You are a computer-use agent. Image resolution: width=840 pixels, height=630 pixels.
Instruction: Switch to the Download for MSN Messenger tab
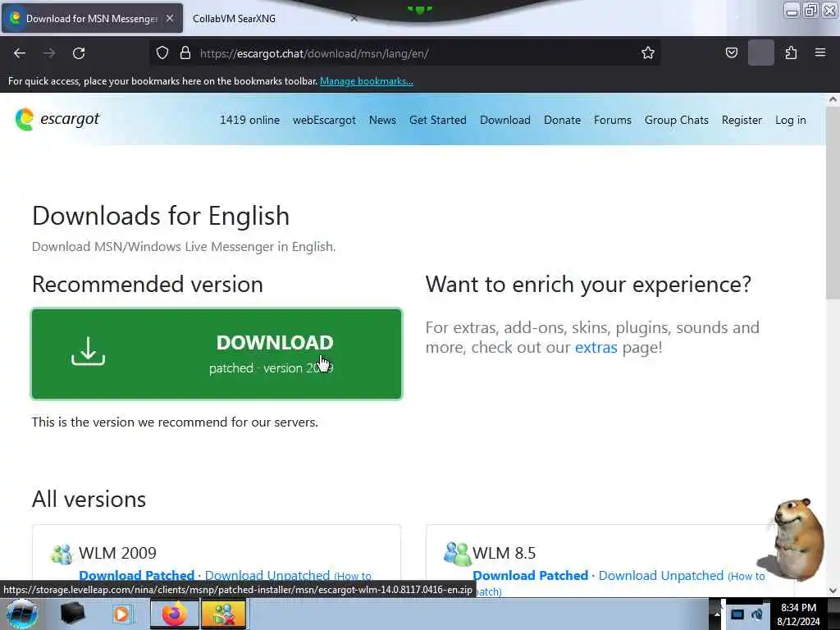92,18
